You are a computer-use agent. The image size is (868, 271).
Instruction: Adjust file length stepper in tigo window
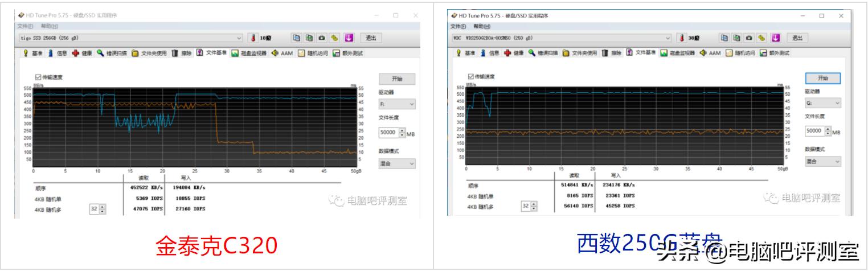403,132
